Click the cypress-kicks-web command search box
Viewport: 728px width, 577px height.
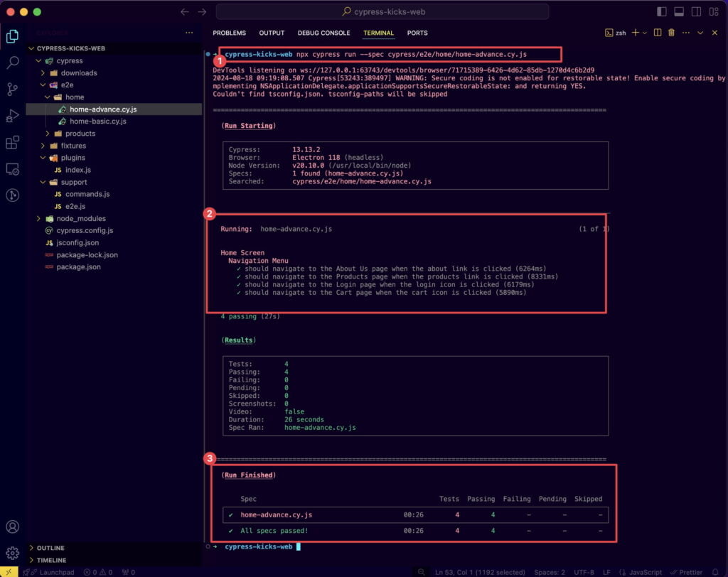[382, 11]
